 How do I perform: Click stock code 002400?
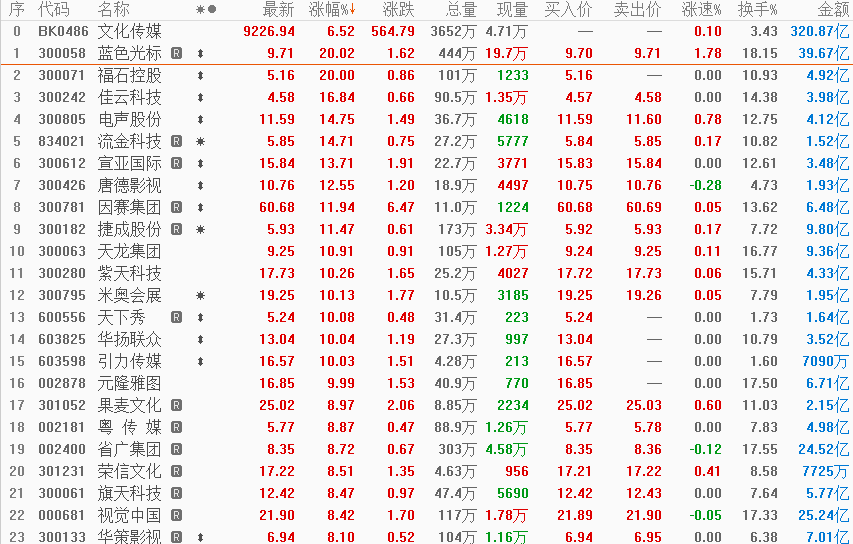pos(62,449)
